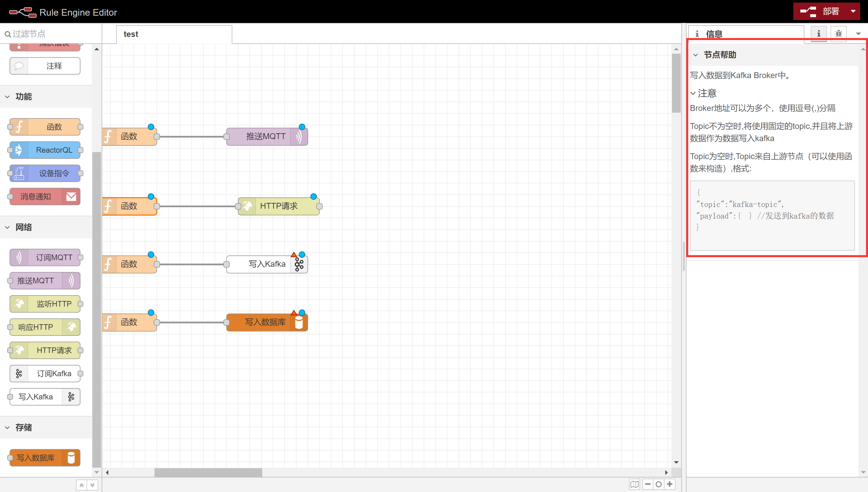Select the 函数 node wired to 写入Kafka
The height and width of the screenshot is (492, 868).
click(129, 264)
